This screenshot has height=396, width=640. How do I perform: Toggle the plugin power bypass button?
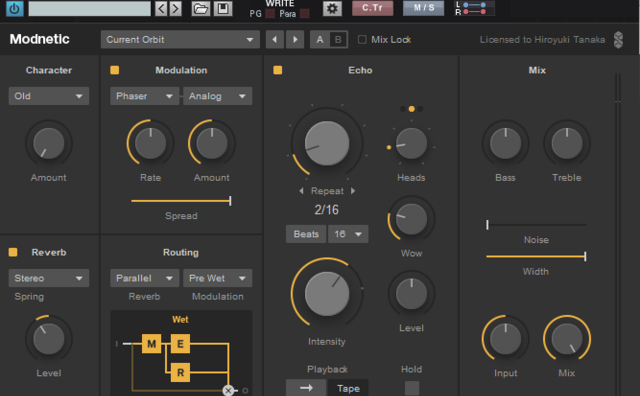[15, 9]
